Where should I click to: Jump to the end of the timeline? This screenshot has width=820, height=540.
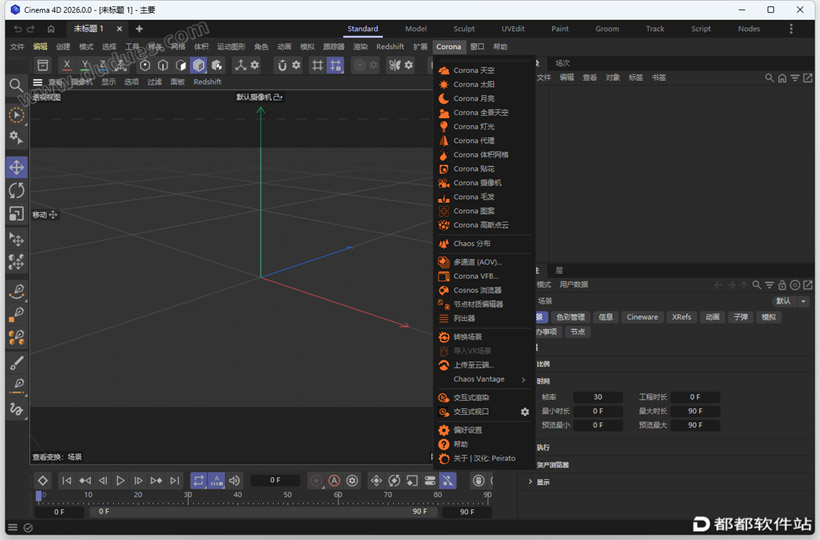[175, 480]
